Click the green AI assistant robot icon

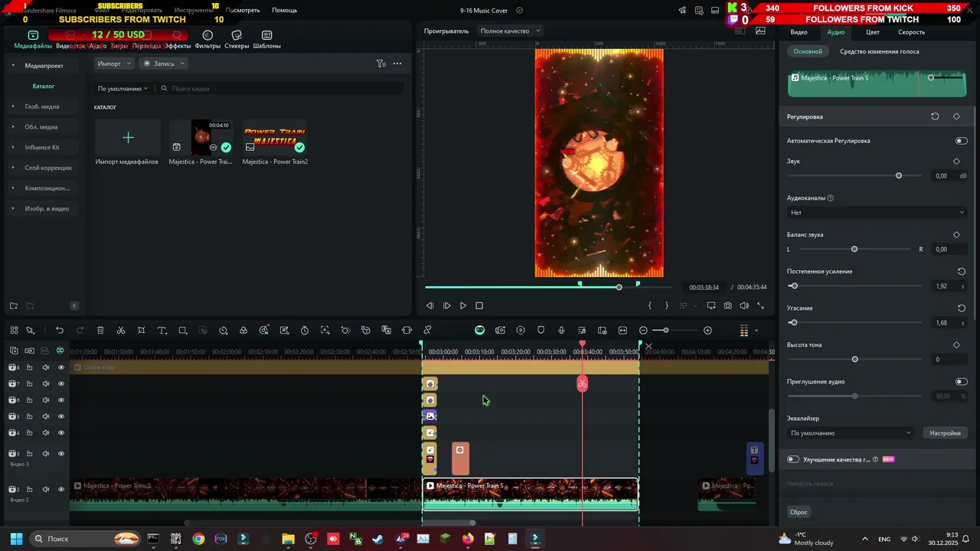click(x=479, y=330)
